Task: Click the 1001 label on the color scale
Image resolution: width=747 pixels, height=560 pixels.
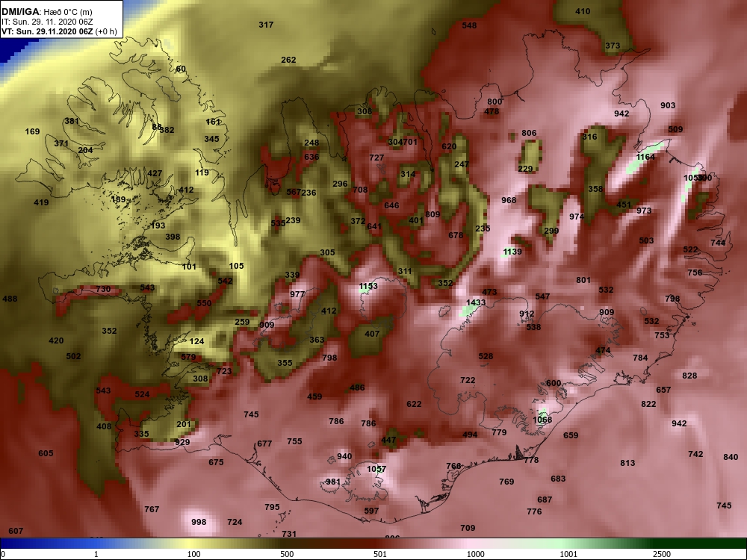Action: (x=568, y=554)
